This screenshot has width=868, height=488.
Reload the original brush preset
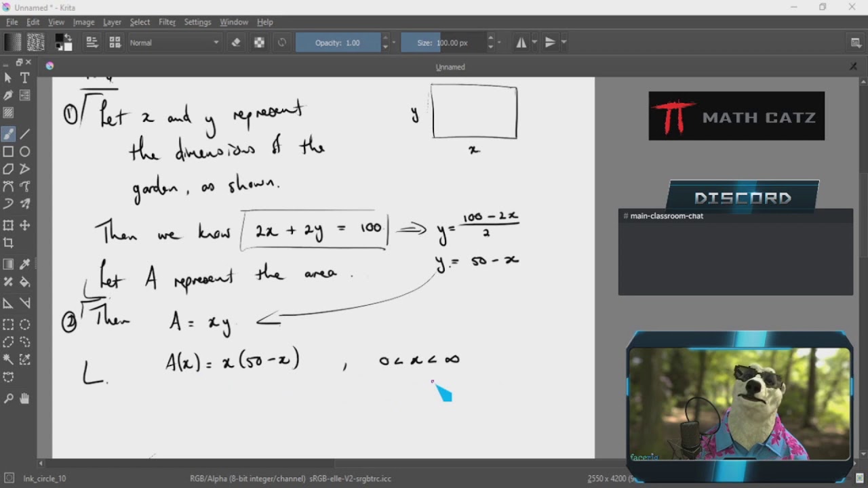point(282,42)
